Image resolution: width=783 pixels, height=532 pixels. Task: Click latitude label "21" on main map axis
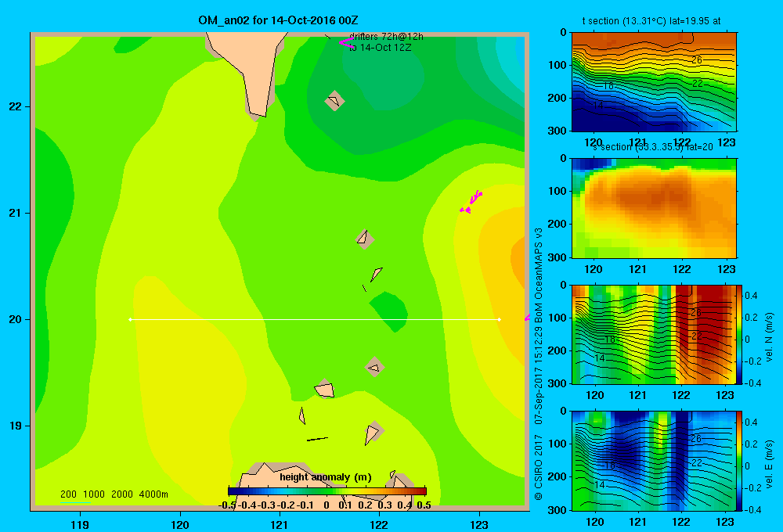[x=15, y=213]
